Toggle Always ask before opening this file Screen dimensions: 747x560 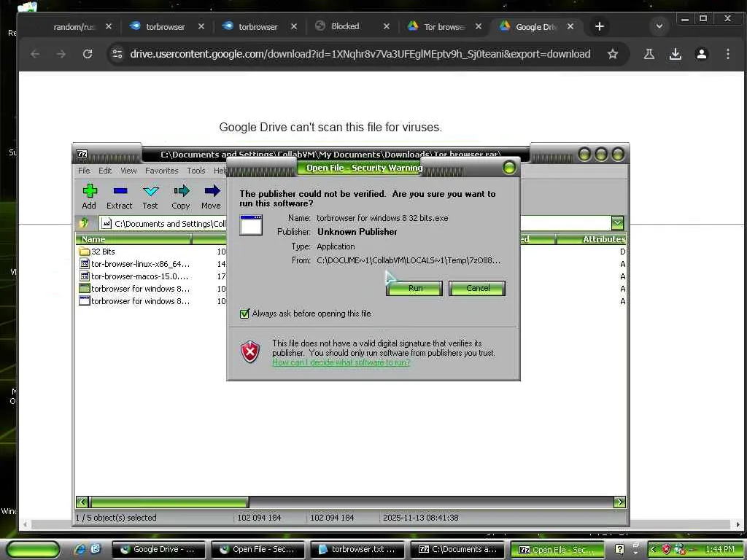click(244, 314)
